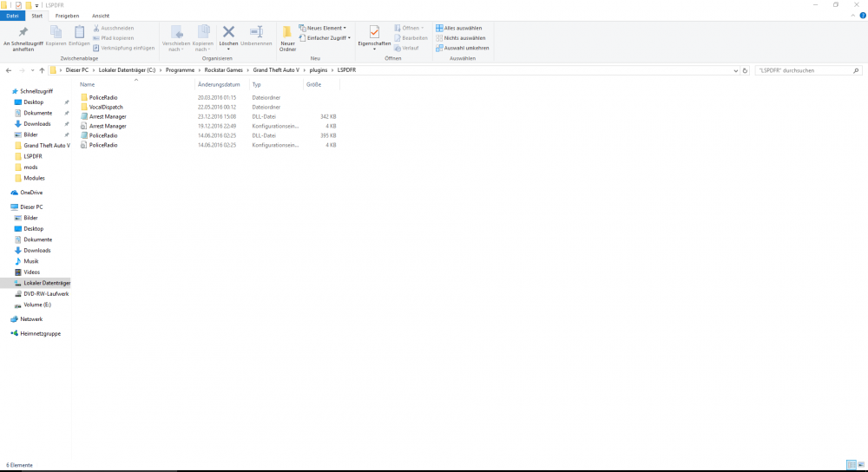Open recent locations dropdown arrow
Screen dimensions: 868x472
pyautogui.click(x=32, y=70)
